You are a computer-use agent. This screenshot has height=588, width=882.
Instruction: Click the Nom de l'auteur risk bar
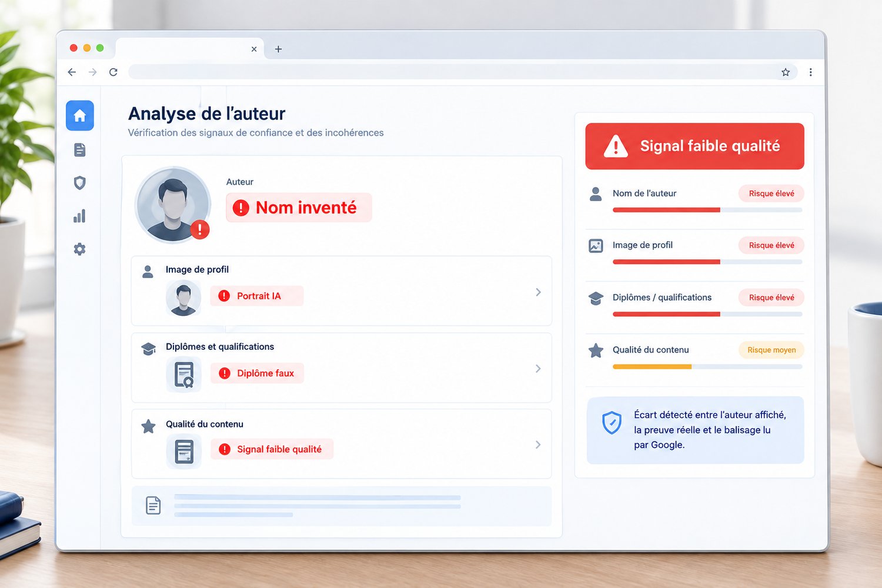707,210
